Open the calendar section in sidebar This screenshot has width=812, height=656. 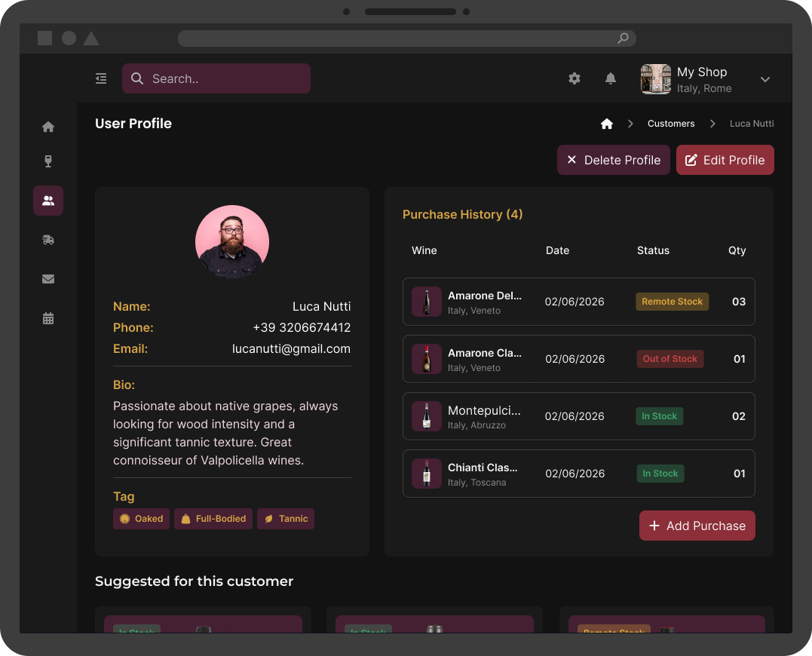point(48,318)
